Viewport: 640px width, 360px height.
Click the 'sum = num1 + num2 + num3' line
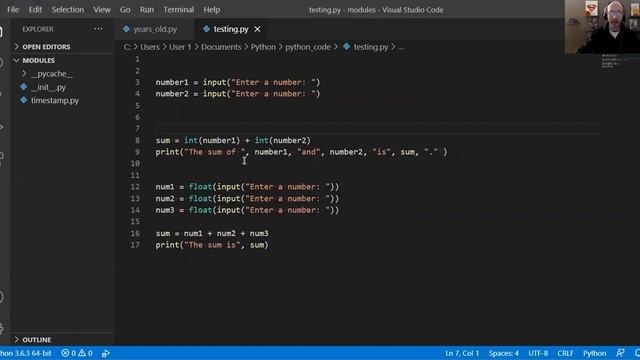pyautogui.click(x=212, y=233)
